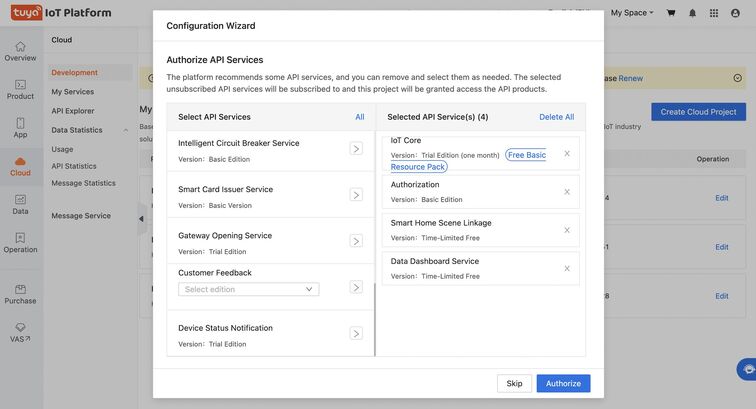Remove Data Dashboard Service from selection

point(567,268)
